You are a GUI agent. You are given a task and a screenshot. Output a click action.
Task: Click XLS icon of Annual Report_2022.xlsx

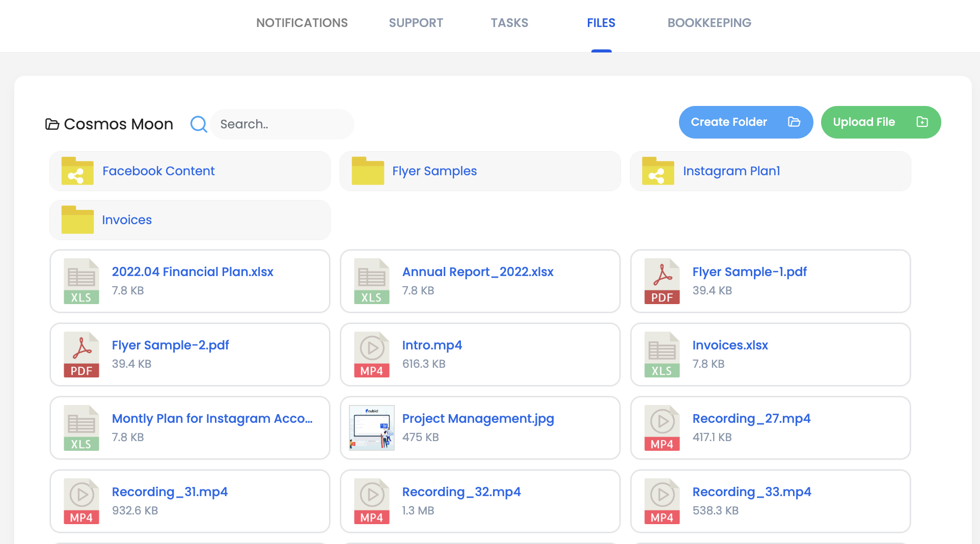371,281
